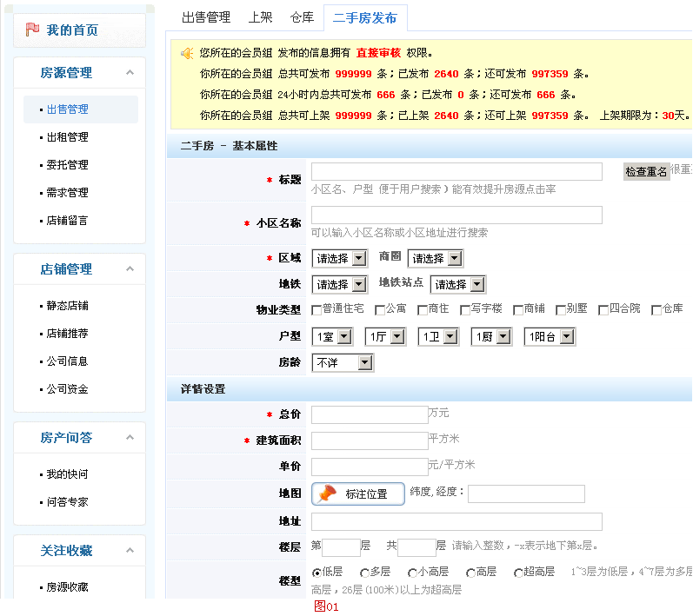This screenshot has width=693, height=616.
Task: Choose the 超高层 radio option
Action: pyautogui.click(x=518, y=573)
